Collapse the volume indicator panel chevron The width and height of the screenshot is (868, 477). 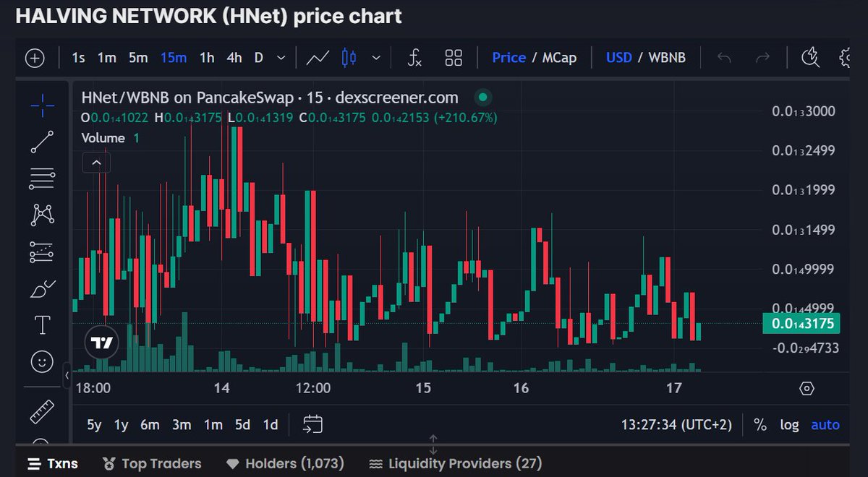tap(96, 162)
